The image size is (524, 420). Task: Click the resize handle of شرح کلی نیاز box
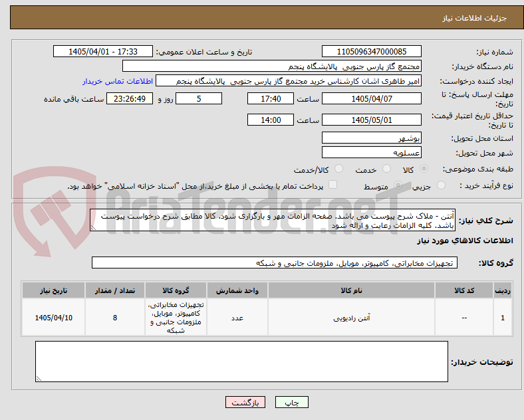click(93, 228)
